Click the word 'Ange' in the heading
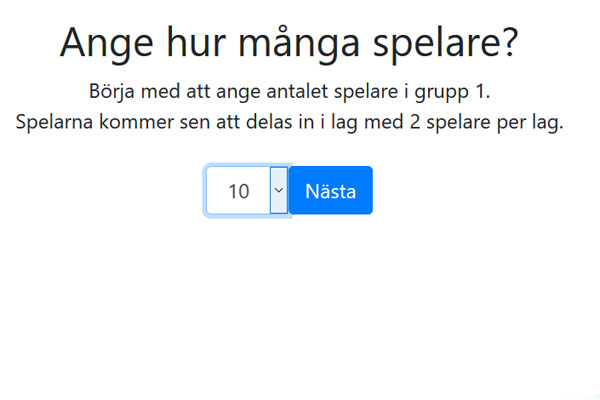Screen dimensions: 600x400 106,44
